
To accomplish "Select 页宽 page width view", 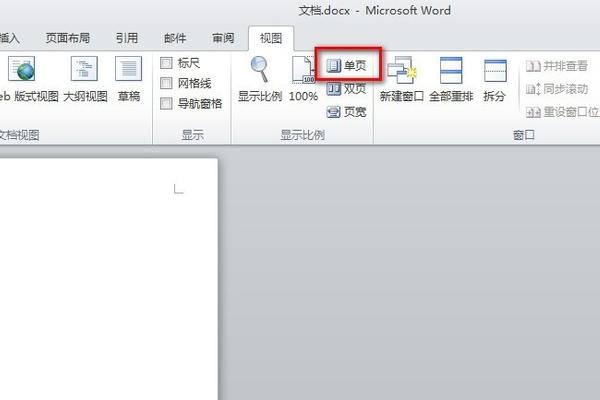I will [x=347, y=112].
